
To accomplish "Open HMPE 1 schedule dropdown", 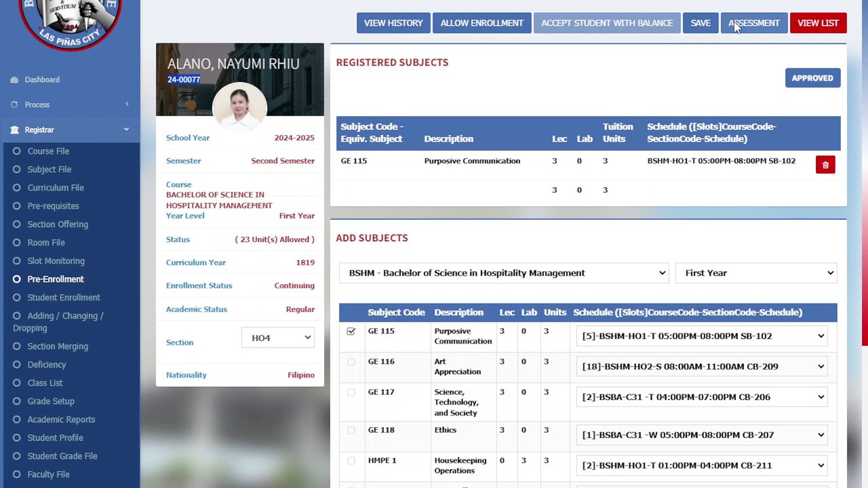I will 703,466.
